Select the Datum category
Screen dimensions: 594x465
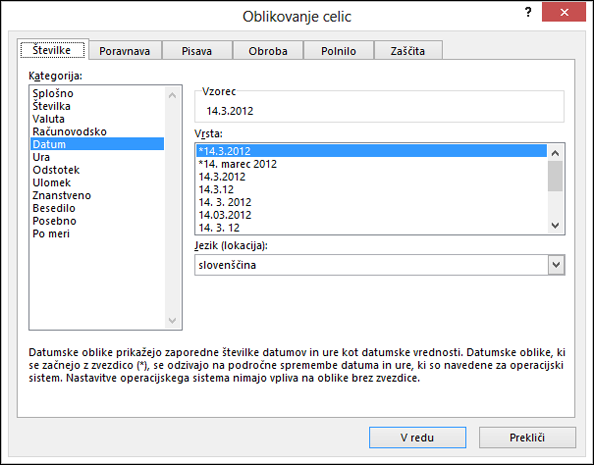[97, 144]
